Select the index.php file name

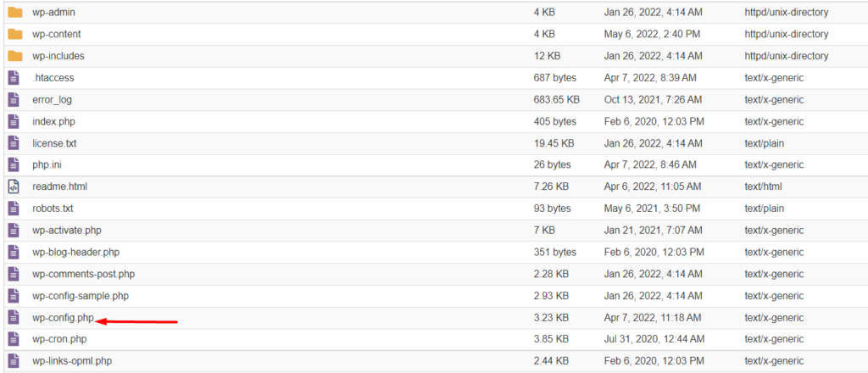tap(53, 121)
